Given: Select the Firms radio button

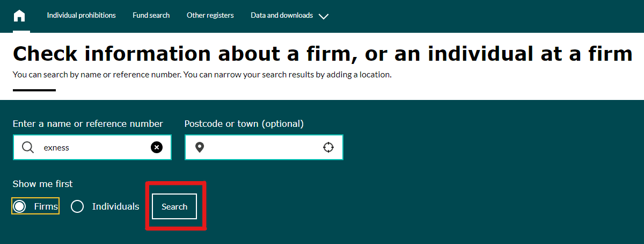Looking at the screenshot, I should 20,206.
